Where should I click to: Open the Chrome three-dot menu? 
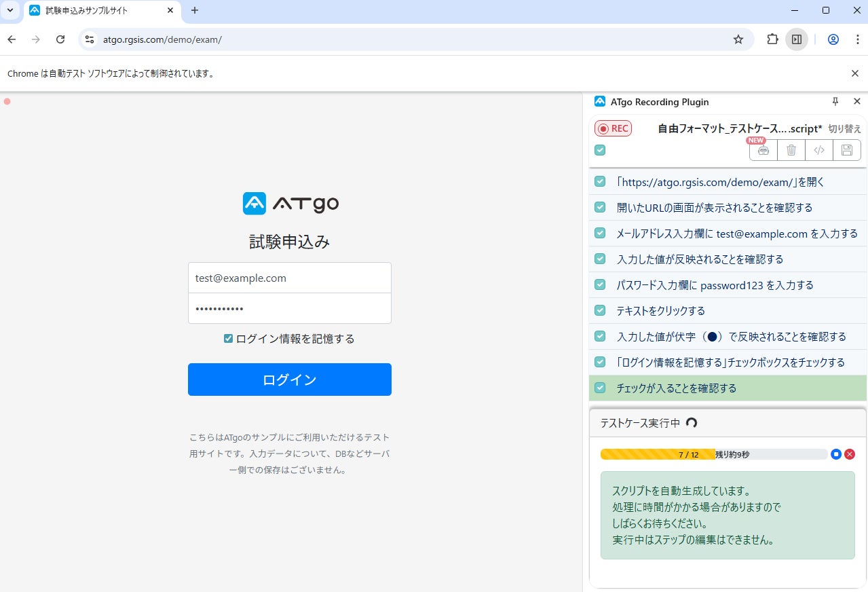click(857, 39)
